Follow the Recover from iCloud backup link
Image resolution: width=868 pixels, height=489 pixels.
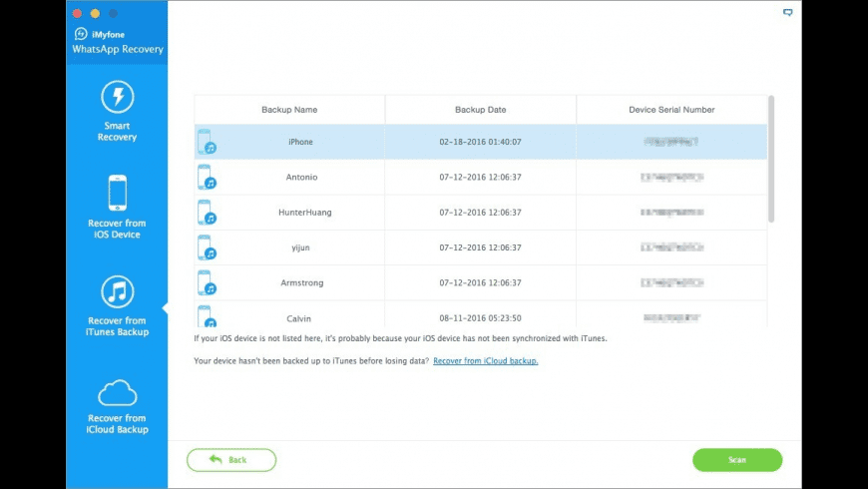coord(486,360)
